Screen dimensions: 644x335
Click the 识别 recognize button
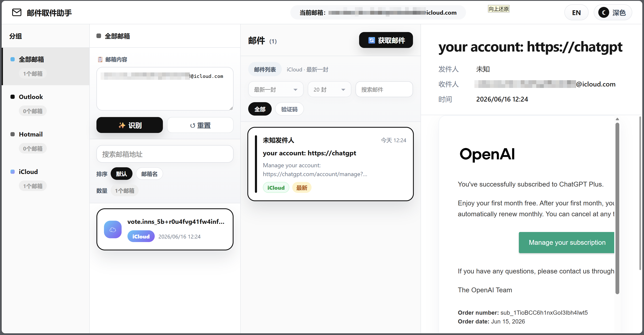pyautogui.click(x=130, y=125)
